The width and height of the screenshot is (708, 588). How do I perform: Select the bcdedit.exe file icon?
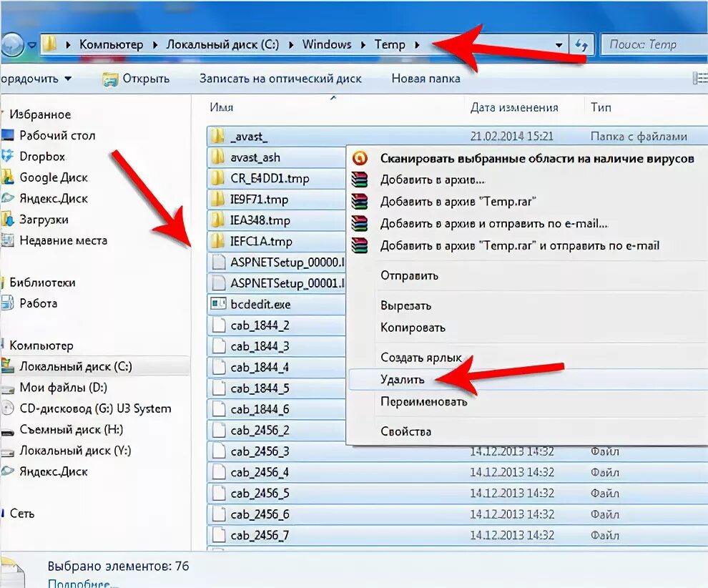(220, 304)
